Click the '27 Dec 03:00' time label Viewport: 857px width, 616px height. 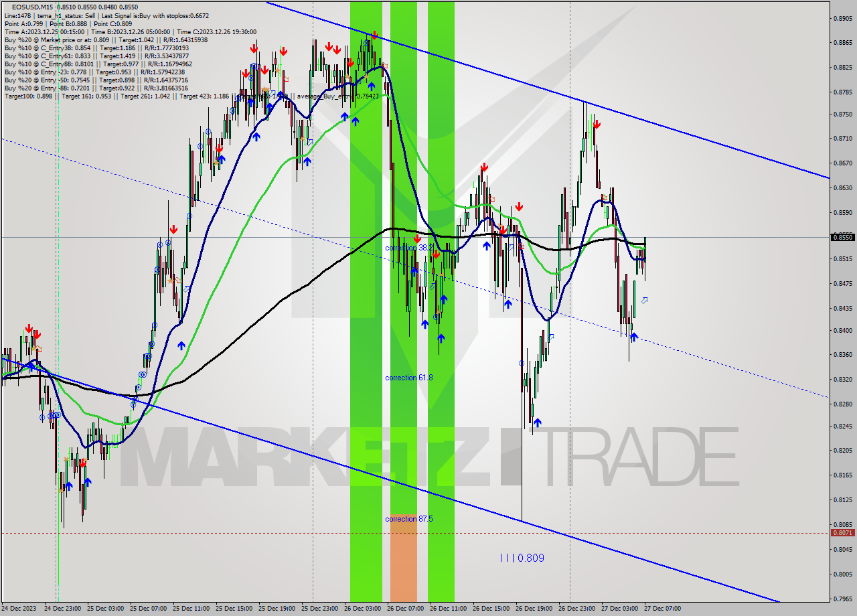(x=619, y=609)
